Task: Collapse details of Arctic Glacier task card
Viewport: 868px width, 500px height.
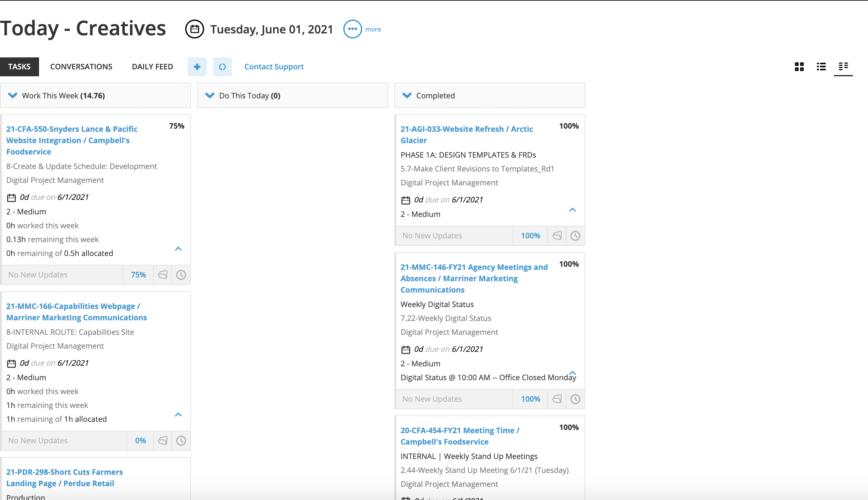Action: click(x=572, y=209)
